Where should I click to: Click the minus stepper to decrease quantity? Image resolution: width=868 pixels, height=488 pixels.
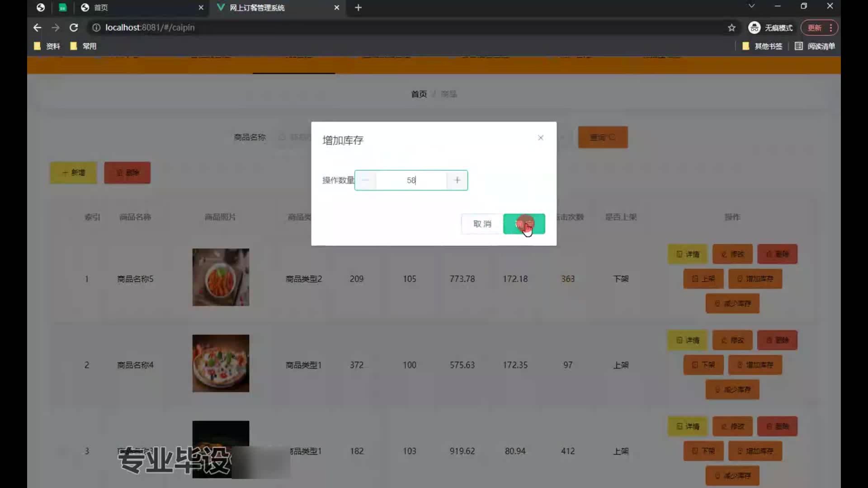[x=365, y=180]
